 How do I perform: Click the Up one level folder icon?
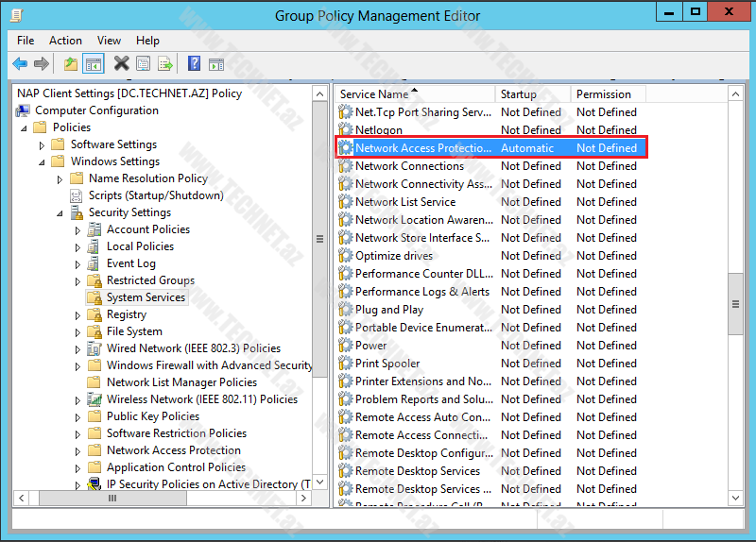tap(71, 64)
